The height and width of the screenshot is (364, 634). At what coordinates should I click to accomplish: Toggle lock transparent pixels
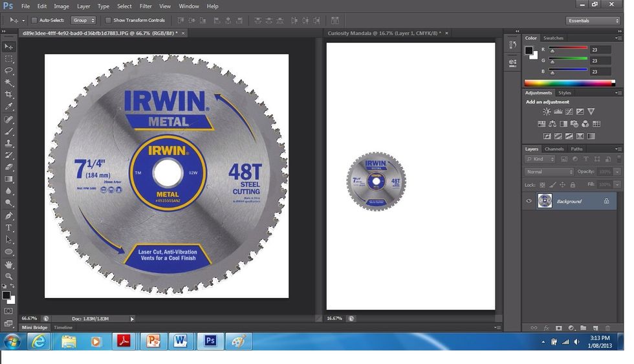(543, 185)
